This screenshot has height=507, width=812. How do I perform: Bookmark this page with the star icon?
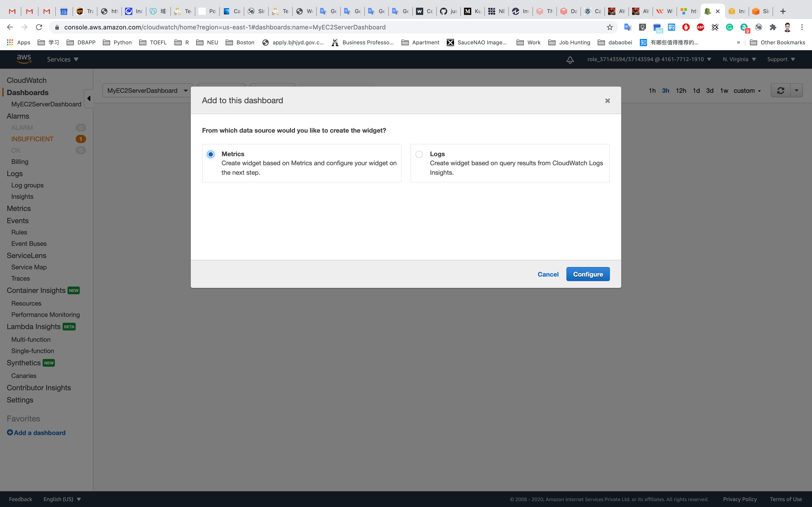pyautogui.click(x=610, y=27)
